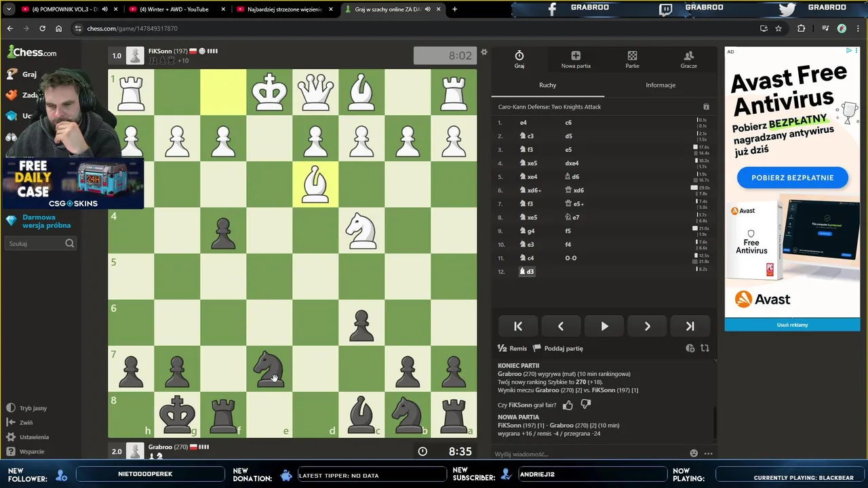Viewport: 868px width, 488px height.
Task: Open browser profile avatar
Action: (x=842, y=28)
